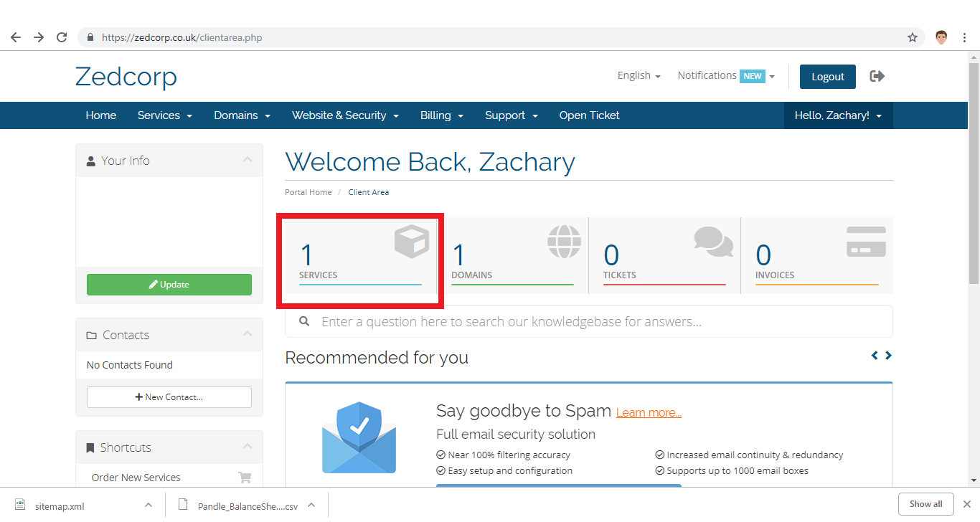Click the Logout button
The height and width of the screenshot is (522, 980).
pyautogui.click(x=828, y=77)
